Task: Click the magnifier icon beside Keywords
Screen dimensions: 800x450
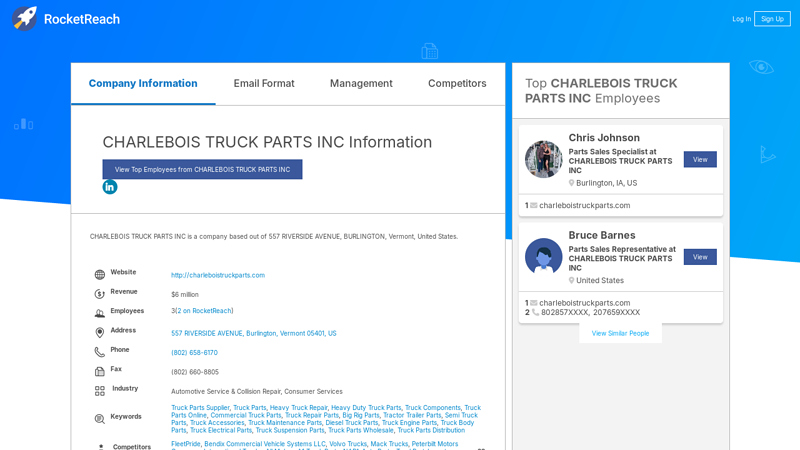Action: point(99,419)
